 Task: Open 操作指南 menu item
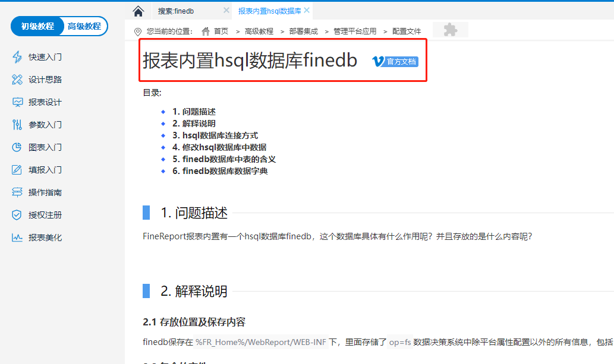coord(45,192)
